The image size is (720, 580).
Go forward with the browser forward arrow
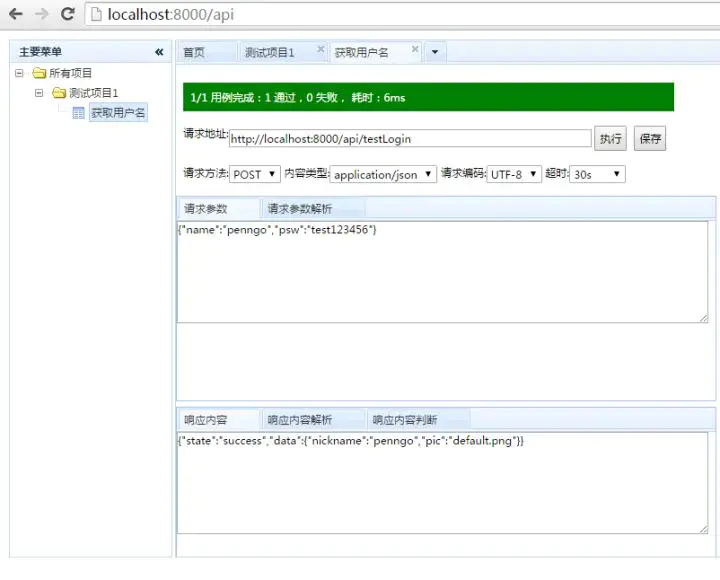click(x=42, y=14)
